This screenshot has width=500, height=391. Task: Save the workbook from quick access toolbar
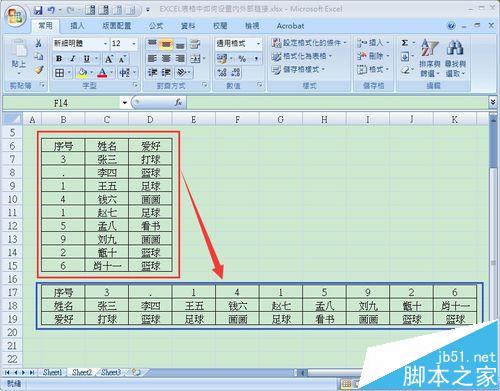38,11
